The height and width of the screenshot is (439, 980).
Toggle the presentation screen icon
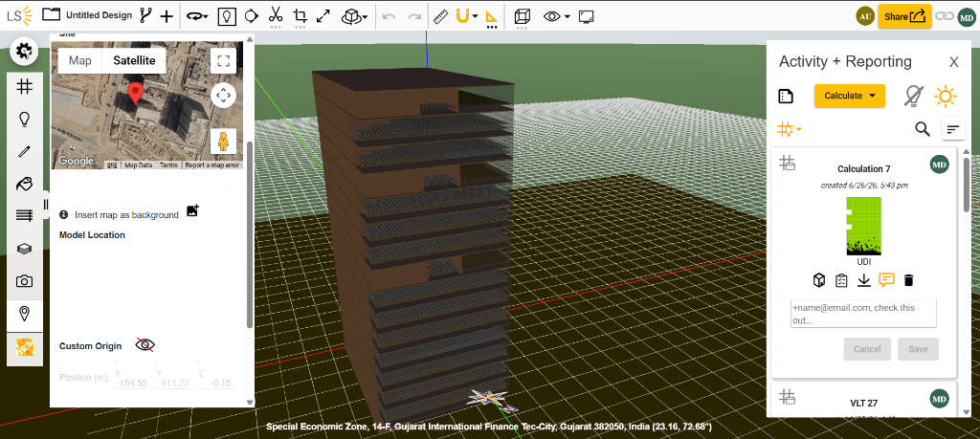click(x=586, y=17)
